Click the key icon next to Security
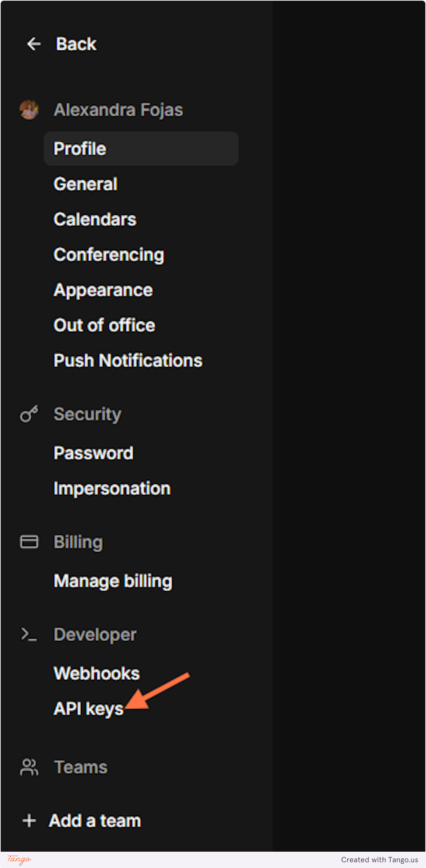426x868 pixels. click(x=28, y=414)
